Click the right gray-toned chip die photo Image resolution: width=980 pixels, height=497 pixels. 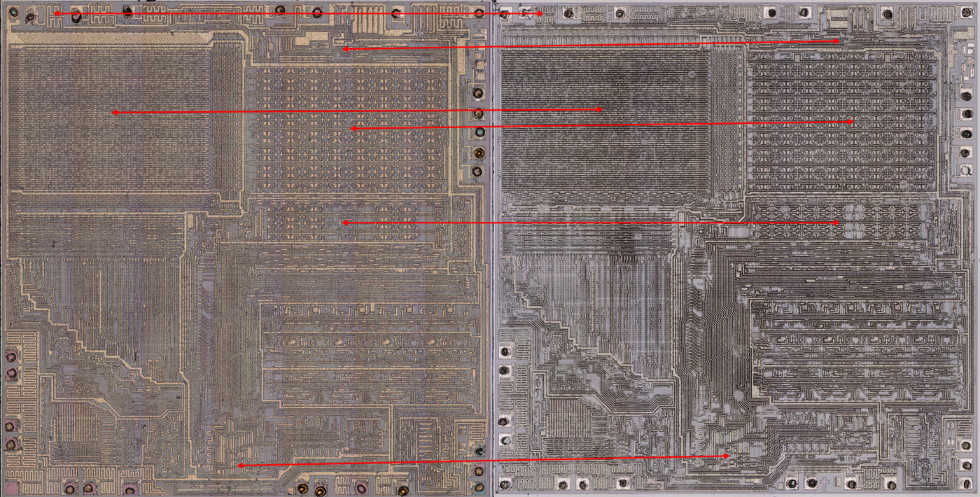pyautogui.click(x=736, y=248)
